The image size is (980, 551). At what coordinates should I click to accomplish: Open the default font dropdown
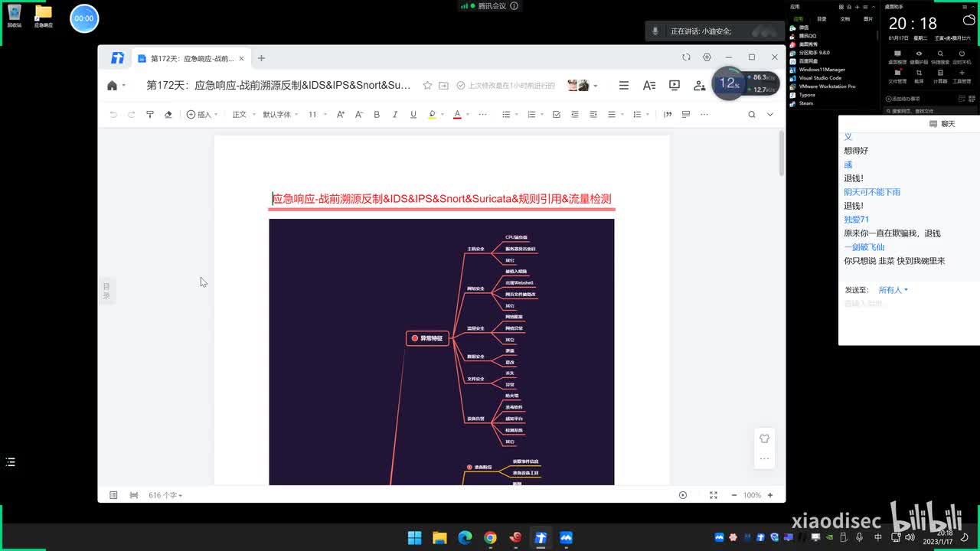280,115
